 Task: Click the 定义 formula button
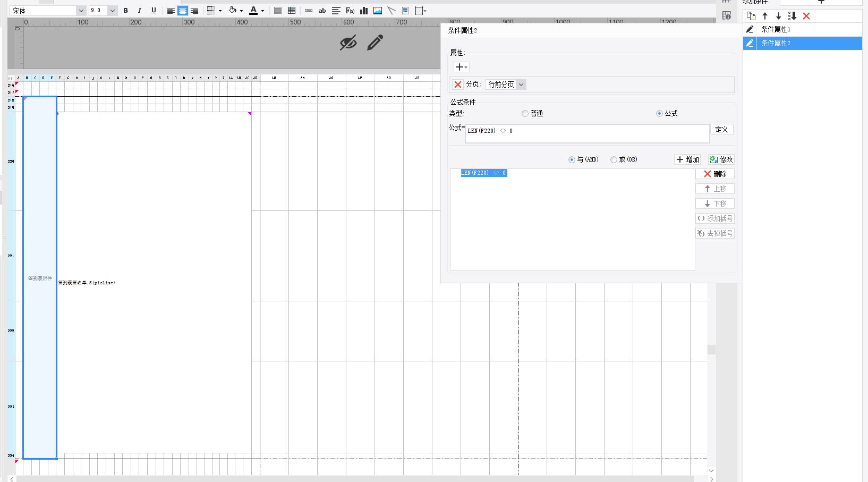coord(721,129)
